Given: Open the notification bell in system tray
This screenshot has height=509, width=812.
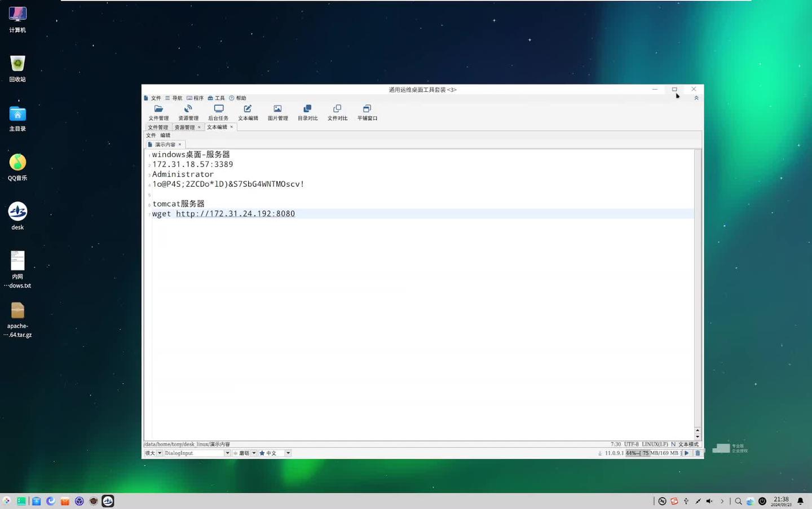Looking at the screenshot, I should (x=800, y=501).
